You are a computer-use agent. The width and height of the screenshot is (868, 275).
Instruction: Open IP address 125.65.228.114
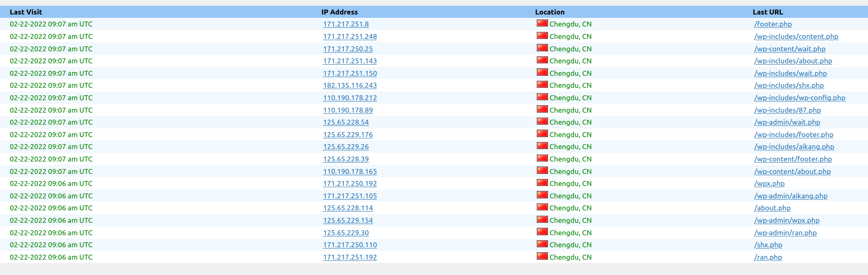[348, 208]
